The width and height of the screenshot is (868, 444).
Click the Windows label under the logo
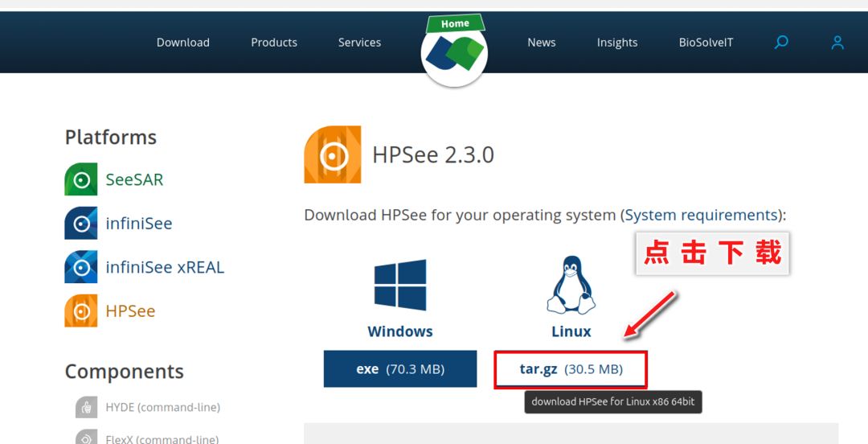[400, 331]
